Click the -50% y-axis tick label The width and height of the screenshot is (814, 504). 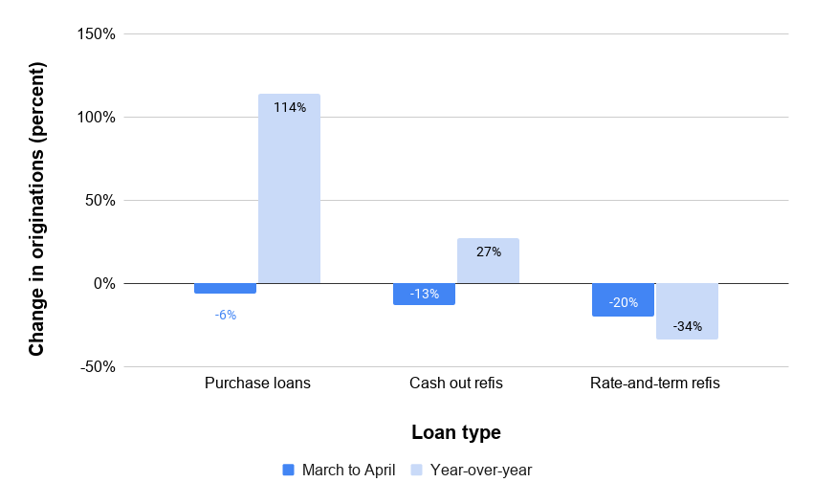point(98,367)
